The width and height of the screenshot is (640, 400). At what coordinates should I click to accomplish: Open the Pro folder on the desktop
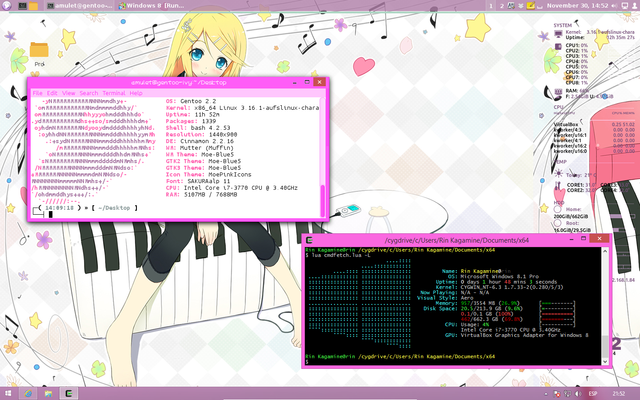pyautogui.click(x=39, y=54)
